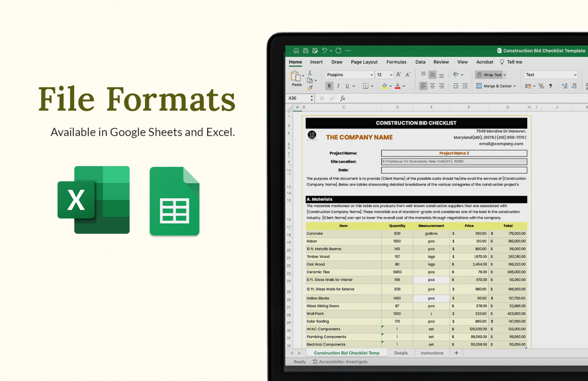Click the Increase Font Size icon
The height and width of the screenshot is (381, 588).
pos(399,75)
